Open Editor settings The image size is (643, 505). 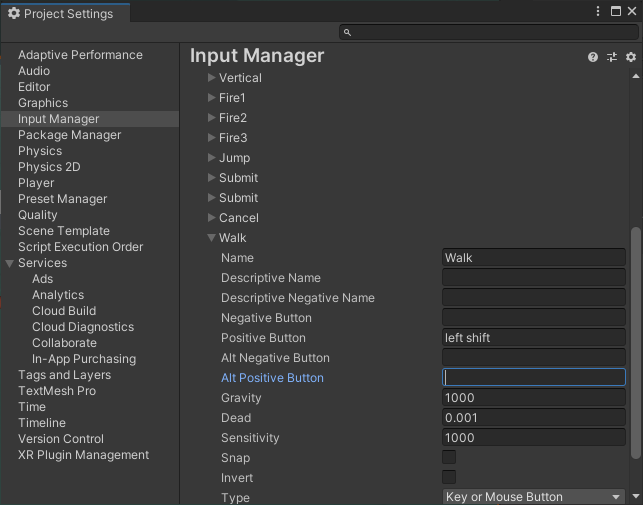coord(34,87)
